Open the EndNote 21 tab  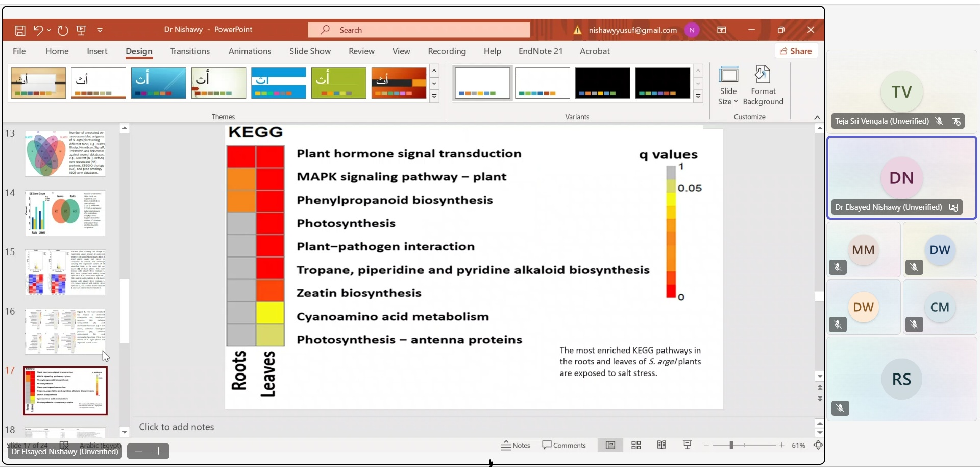click(541, 51)
